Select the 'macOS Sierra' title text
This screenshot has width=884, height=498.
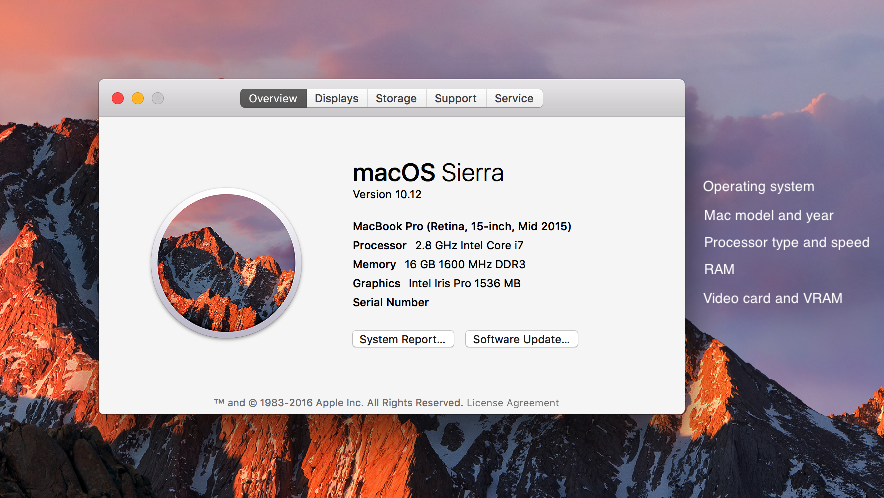coord(428,173)
